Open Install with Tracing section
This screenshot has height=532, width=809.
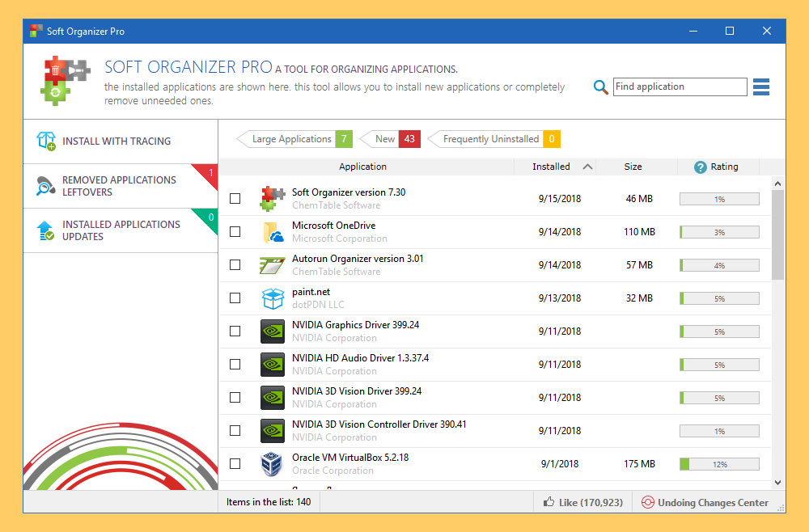tap(121, 141)
